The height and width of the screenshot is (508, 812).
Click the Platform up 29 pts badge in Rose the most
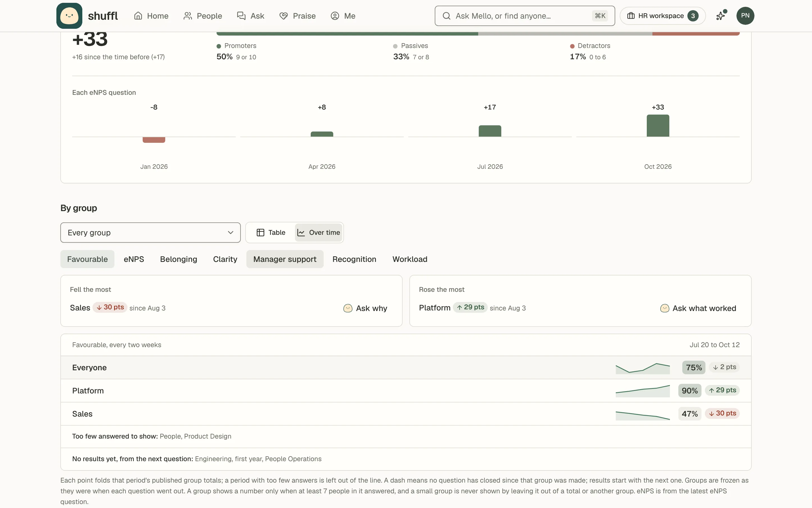[470, 307]
